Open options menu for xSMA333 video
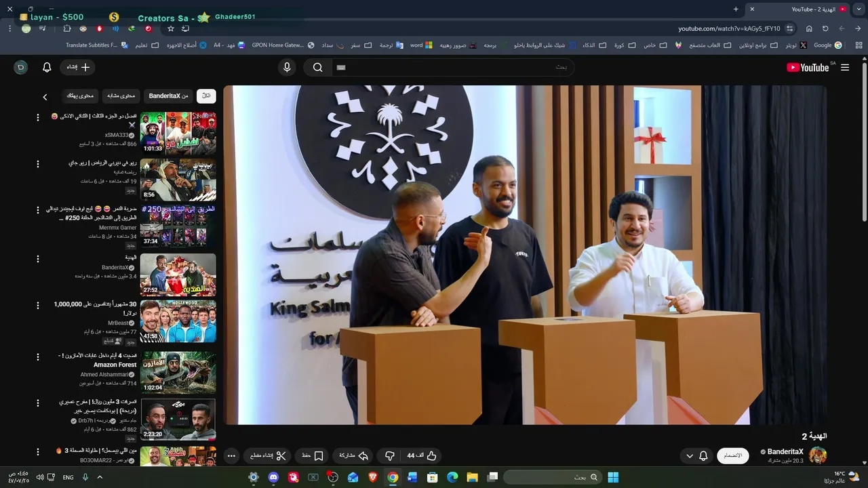Image resolution: width=868 pixels, height=488 pixels. pyautogui.click(x=38, y=117)
